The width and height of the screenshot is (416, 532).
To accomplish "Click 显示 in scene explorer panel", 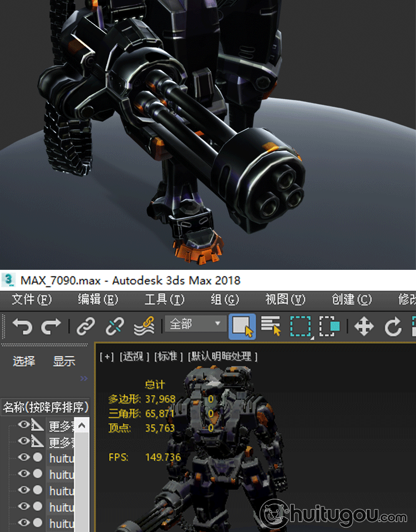I will (64, 361).
